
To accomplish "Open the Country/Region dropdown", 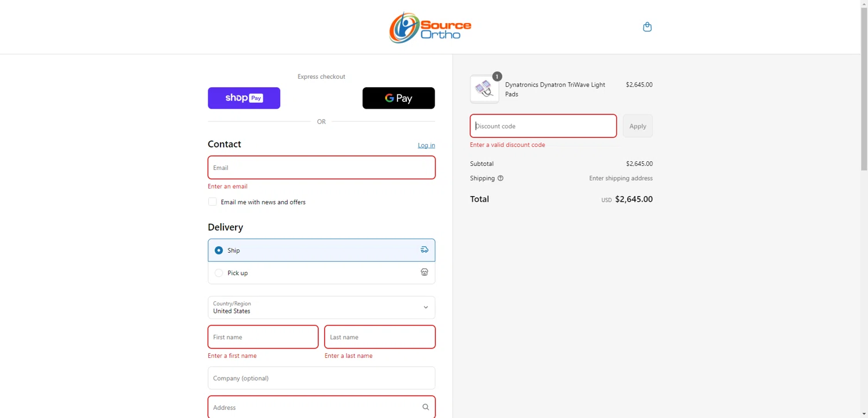I will tap(322, 308).
